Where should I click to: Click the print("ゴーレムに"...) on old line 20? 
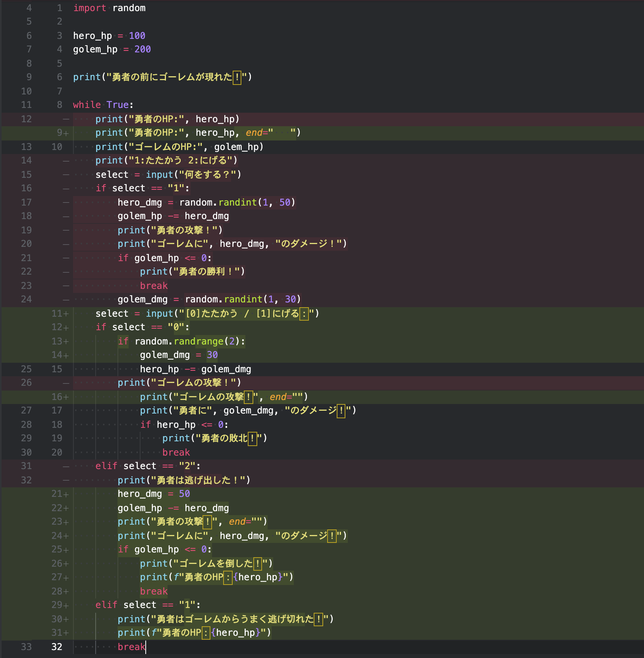pos(232,244)
